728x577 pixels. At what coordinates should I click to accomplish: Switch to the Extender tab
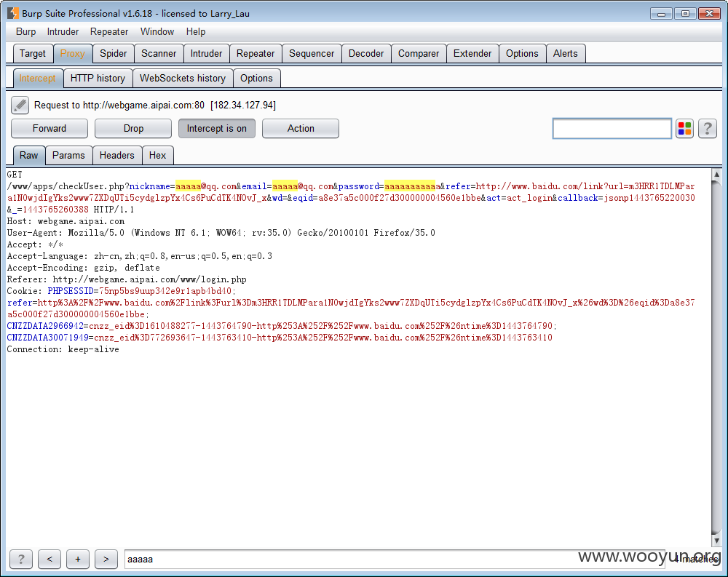[x=472, y=53]
